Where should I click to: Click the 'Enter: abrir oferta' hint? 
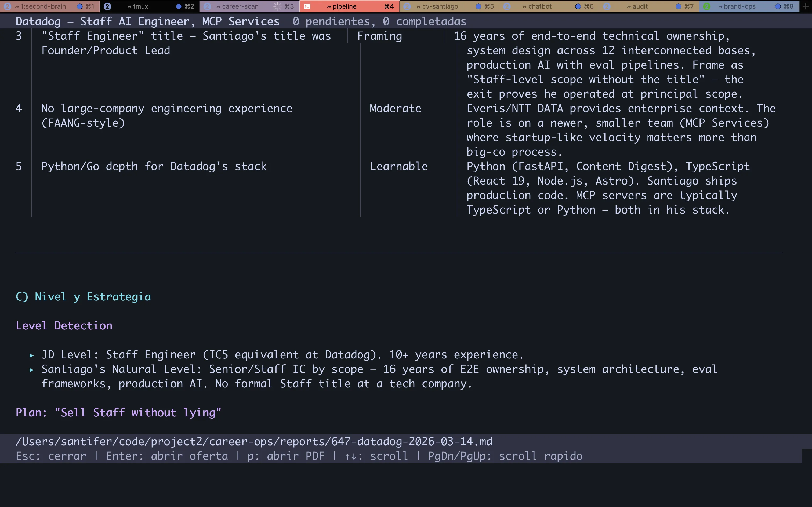[167, 456]
